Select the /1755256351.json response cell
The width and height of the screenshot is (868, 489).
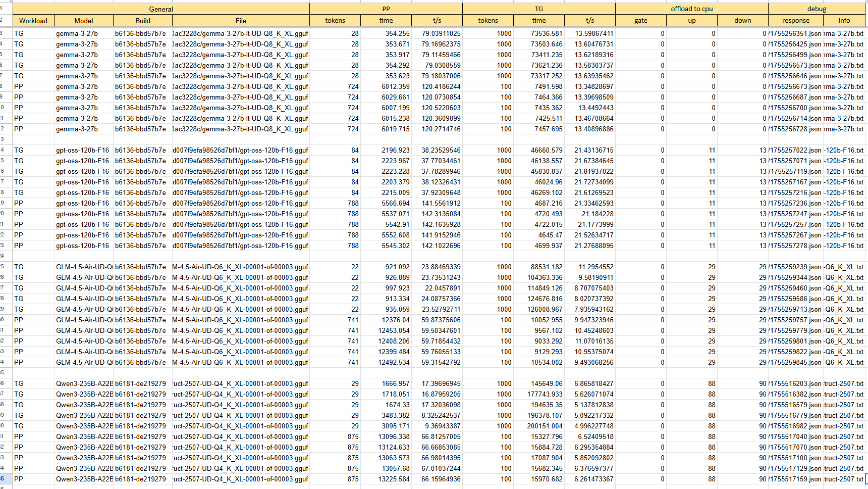[796, 33]
